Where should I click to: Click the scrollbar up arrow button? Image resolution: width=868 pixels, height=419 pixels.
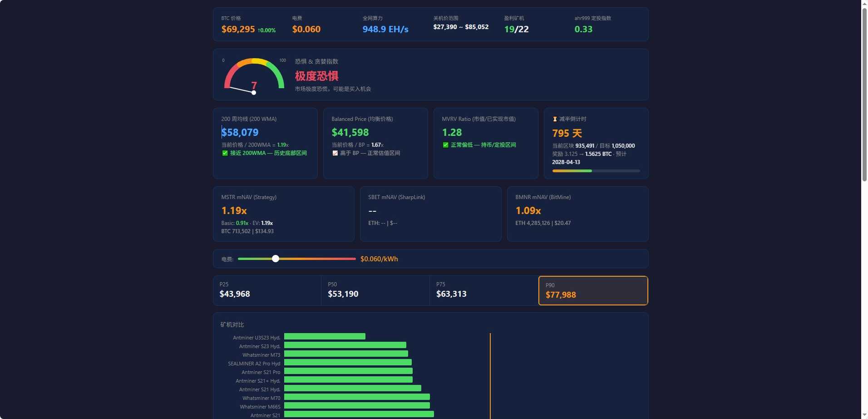864,4
